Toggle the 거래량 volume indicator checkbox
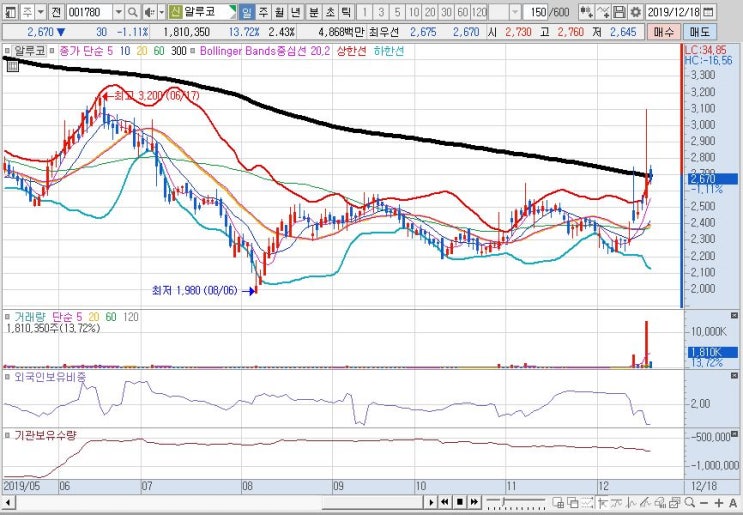Screen dimensions: 743x515 7,316
